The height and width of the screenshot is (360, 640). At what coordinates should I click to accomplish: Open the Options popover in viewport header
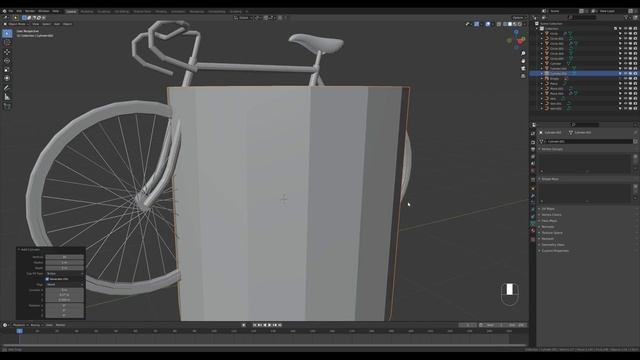518,18
